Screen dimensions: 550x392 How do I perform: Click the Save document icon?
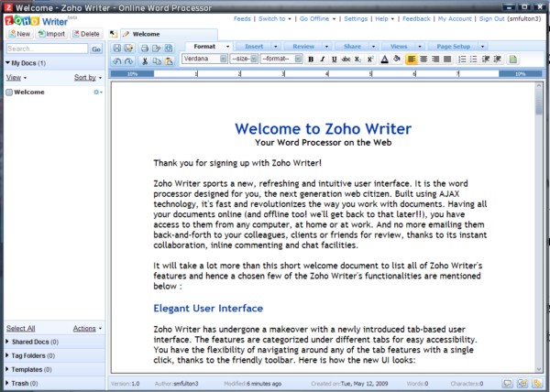pyautogui.click(x=117, y=49)
